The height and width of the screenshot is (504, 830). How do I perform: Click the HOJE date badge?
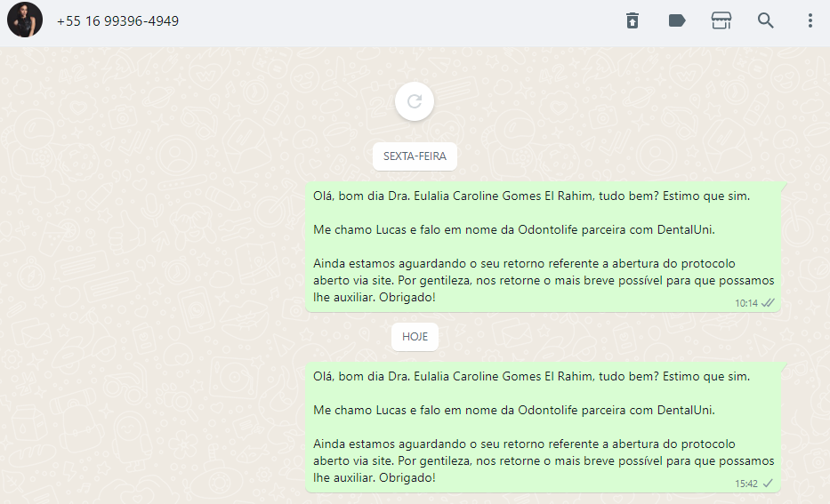(x=415, y=336)
